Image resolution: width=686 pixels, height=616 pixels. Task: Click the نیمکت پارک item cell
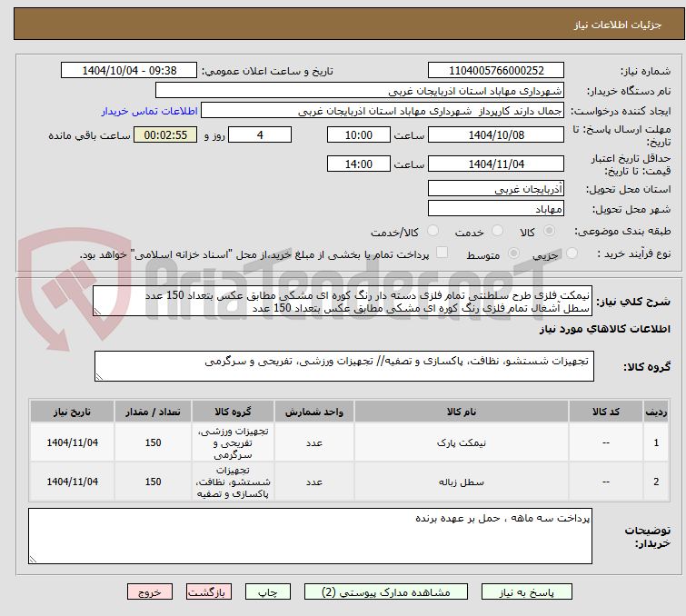(462, 442)
